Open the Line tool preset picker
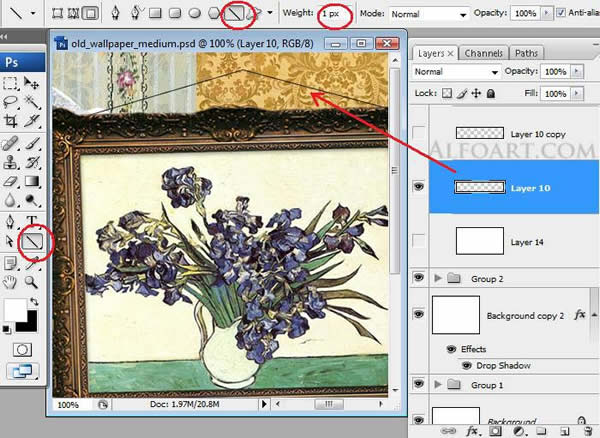The height and width of the screenshot is (438, 600). [33, 13]
